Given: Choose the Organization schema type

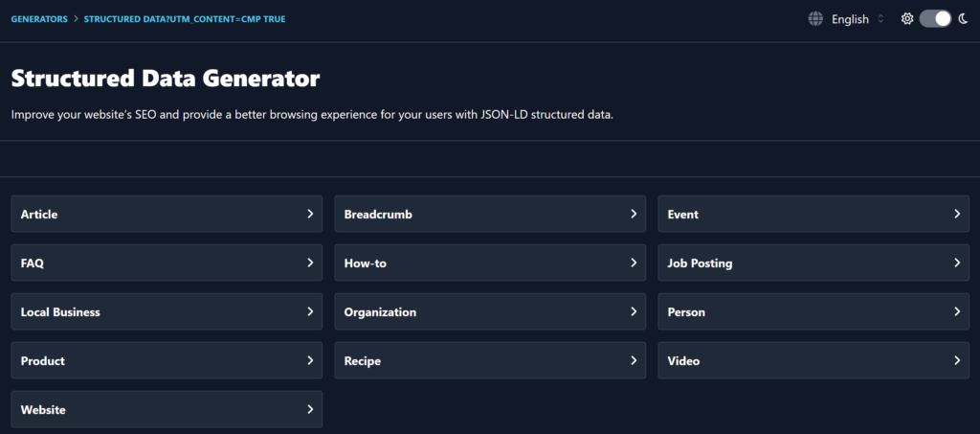Looking at the screenshot, I should tap(490, 311).
